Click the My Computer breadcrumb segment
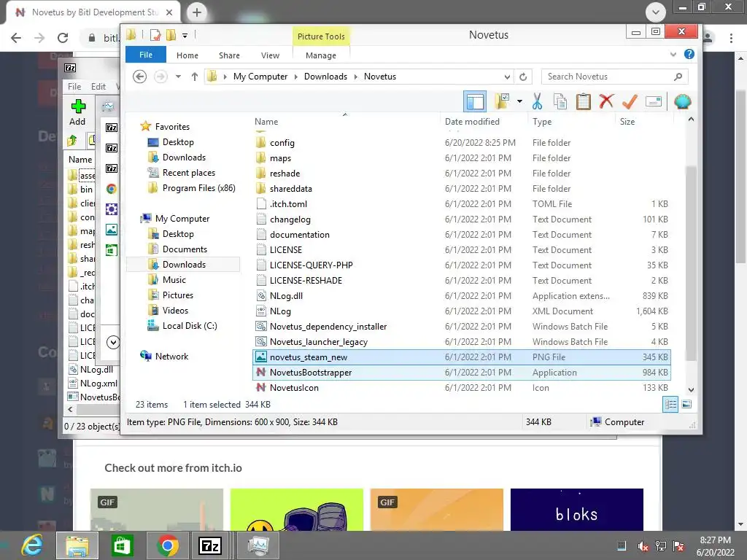Screen dimensions: 747x560 coord(260,76)
